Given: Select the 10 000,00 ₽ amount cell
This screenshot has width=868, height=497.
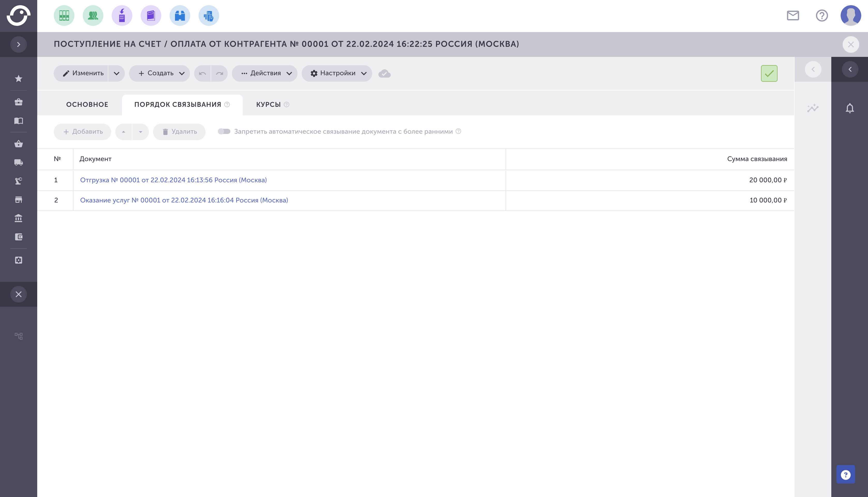Looking at the screenshot, I should coord(650,200).
